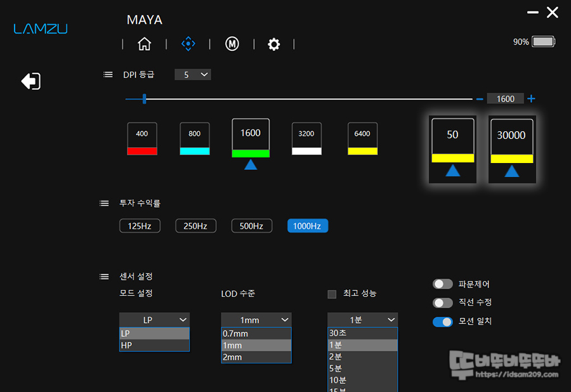Choose LP in the mode list
Viewport: 571px width, 392px height.
154,334
